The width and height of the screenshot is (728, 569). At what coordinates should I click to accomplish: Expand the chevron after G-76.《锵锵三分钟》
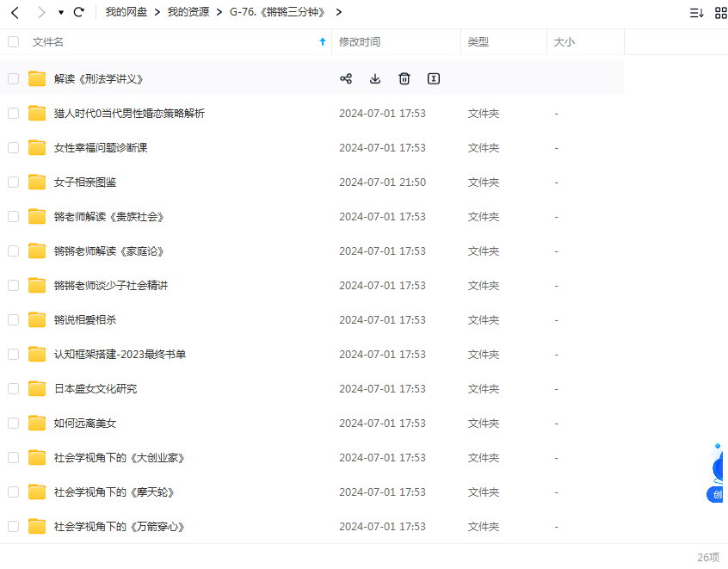point(338,12)
